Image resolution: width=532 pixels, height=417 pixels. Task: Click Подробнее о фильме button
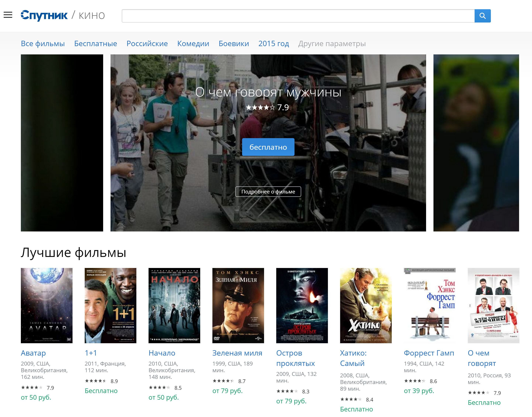(268, 192)
